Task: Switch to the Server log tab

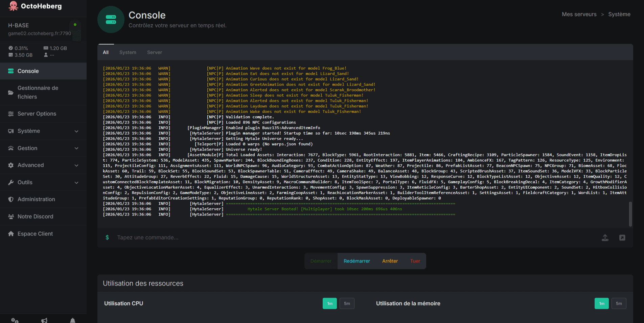Action: 155,52
